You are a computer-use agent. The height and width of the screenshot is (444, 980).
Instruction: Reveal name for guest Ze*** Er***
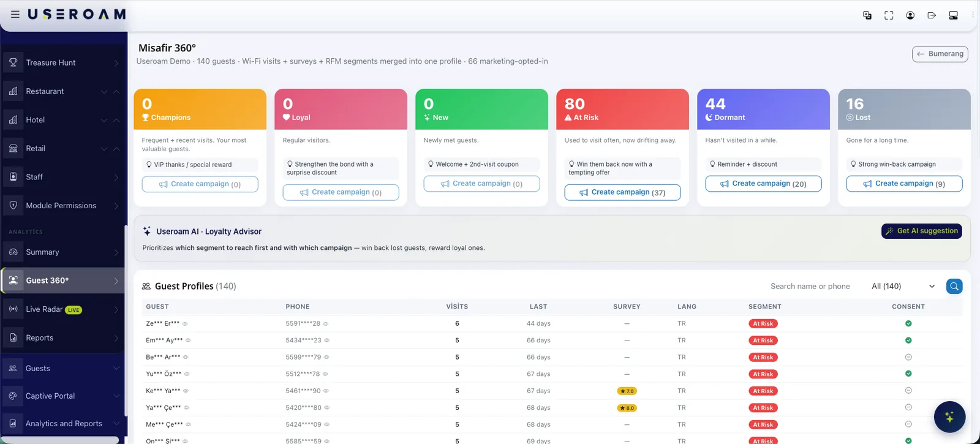click(185, 323)
